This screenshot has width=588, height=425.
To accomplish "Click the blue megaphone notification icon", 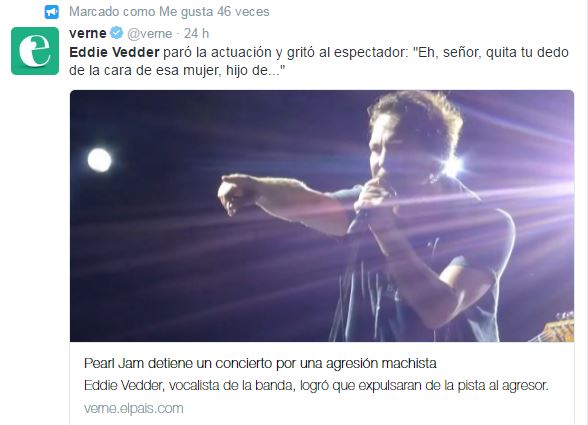I will 52,12.
